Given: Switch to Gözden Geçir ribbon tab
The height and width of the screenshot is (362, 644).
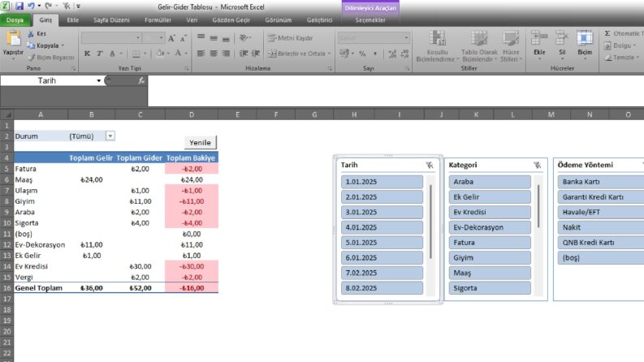Looking at the screenshot, I should tap(231, 19).
